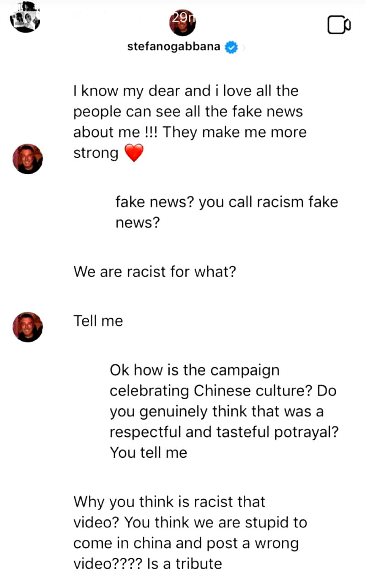366x588 pixels.
Task: Tap the 'You tell me' line in reply
Action: pos(148,453)
